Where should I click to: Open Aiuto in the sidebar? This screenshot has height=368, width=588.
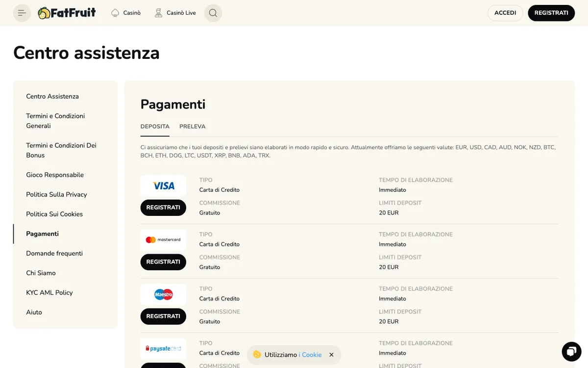click(x=34, y=312)
